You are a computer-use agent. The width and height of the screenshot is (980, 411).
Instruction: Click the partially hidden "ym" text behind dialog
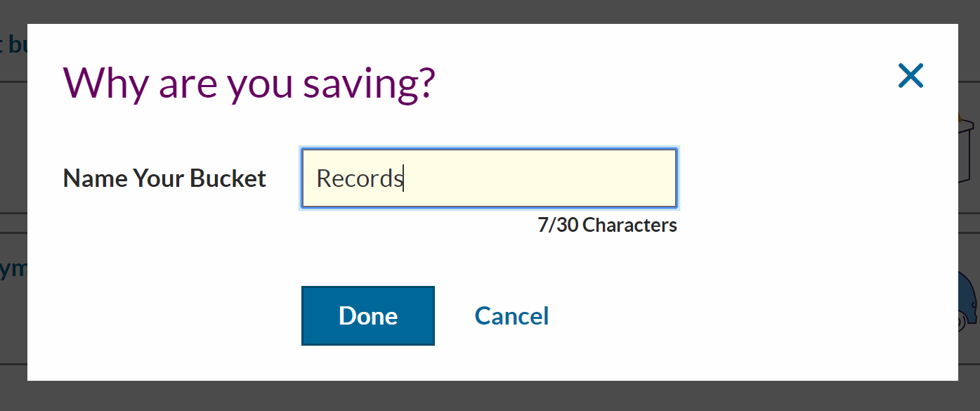click(x=13, y=268)
